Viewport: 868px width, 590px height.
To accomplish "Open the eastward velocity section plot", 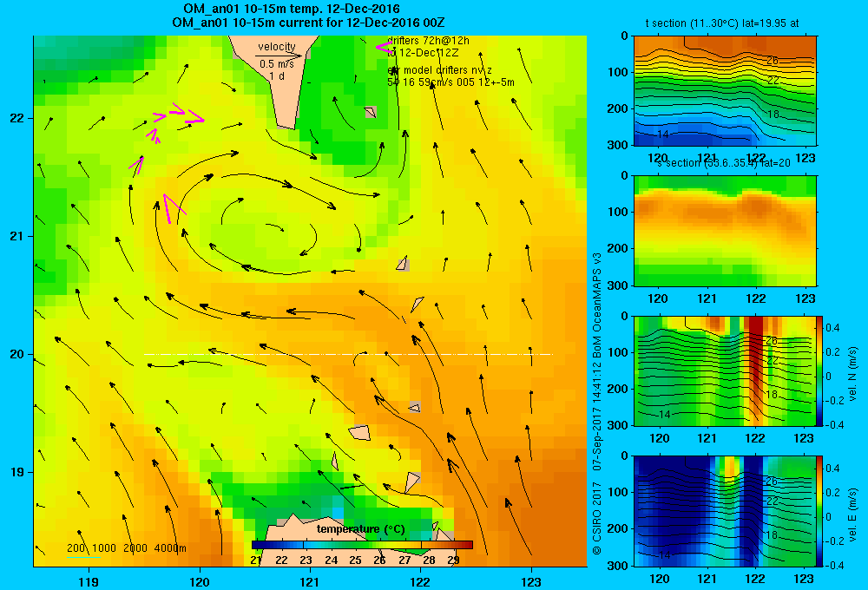I will pyautogui.click(x=725, y=511).
